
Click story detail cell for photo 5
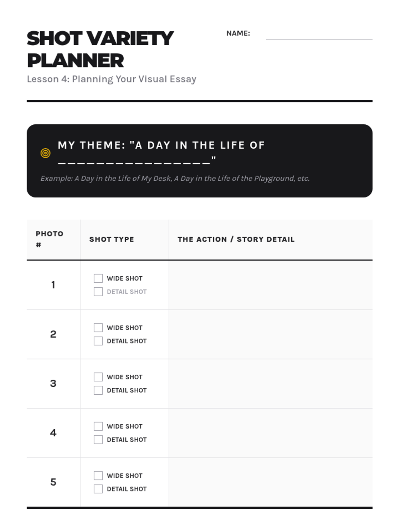270,482
